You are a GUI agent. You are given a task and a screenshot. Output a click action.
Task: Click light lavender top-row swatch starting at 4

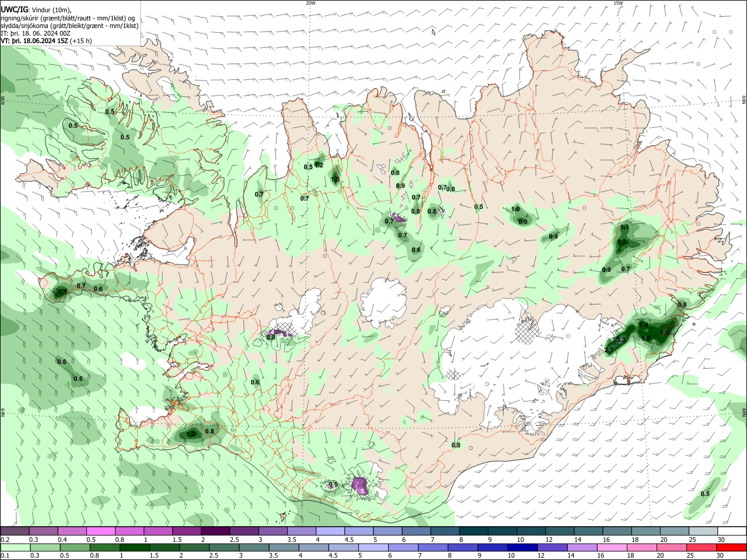(x=329, y=531)
